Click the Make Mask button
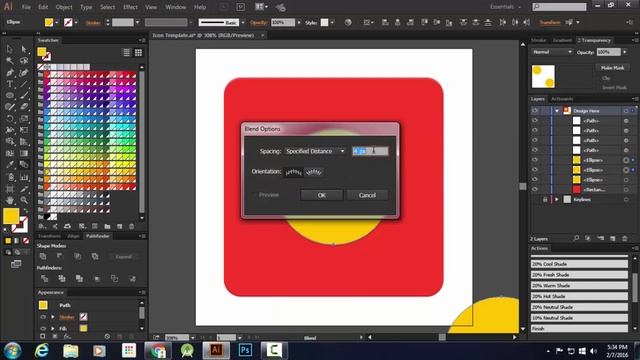This screenshot has height=360, width=640. click(613, 68)
